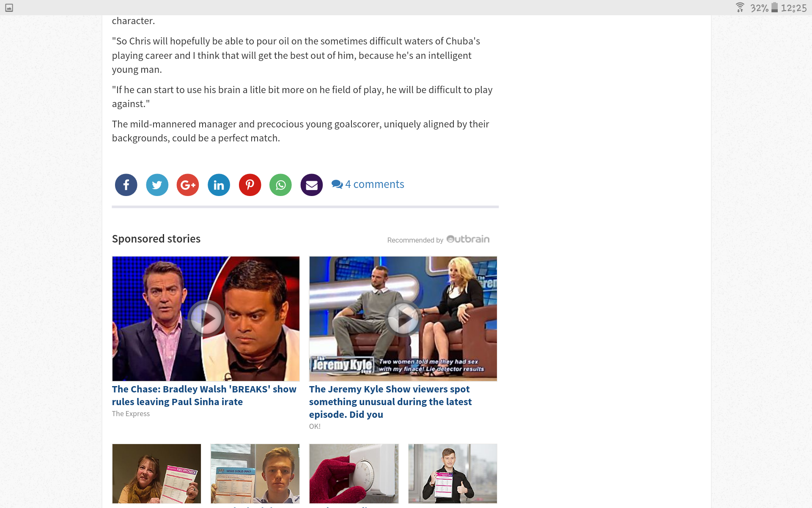Screen dimensions: 812x508
Task: Play The Chase Bradley Walsh video
Action: pos(206,318)
